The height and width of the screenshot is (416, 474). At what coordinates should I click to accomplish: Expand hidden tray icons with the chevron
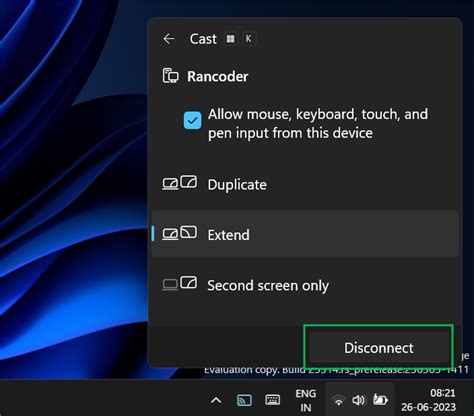(216, 400)
